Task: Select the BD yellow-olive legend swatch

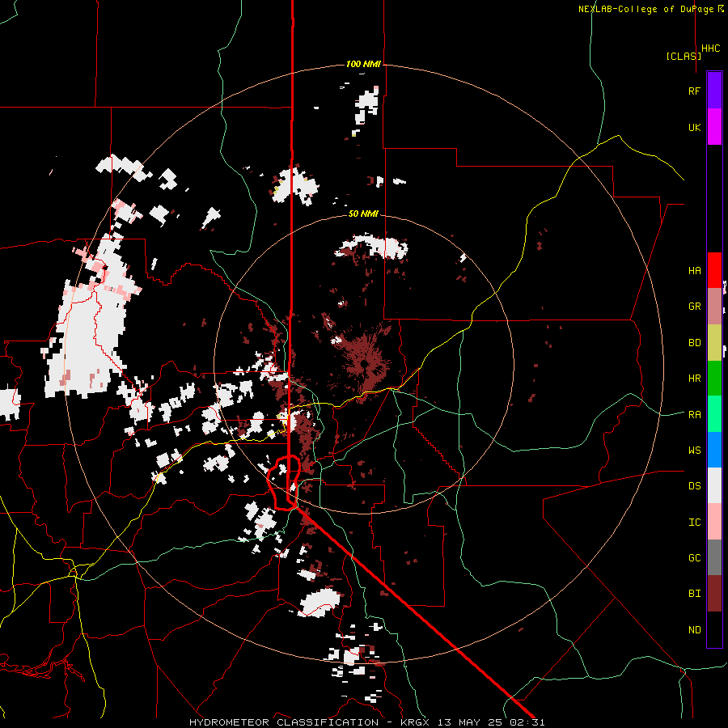Action: pos(714,343)
